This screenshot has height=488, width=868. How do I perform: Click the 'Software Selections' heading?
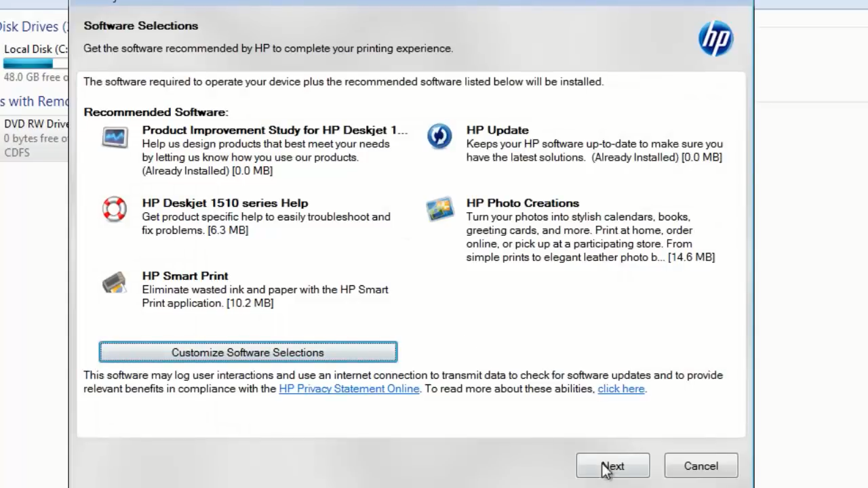(x=141, y=26)
